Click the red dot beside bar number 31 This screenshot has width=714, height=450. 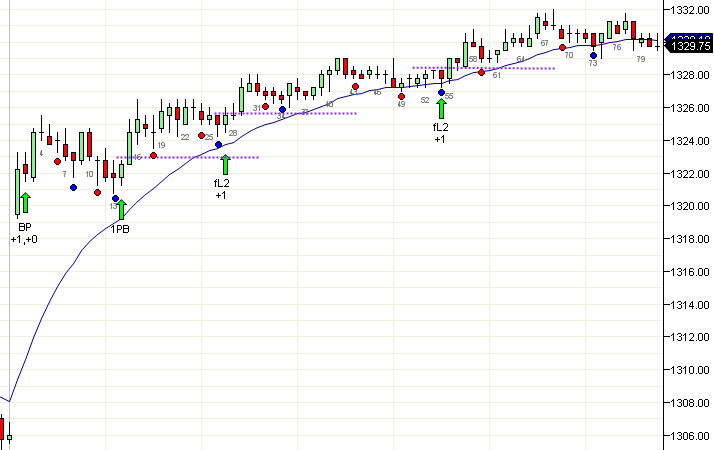point(265,107)
